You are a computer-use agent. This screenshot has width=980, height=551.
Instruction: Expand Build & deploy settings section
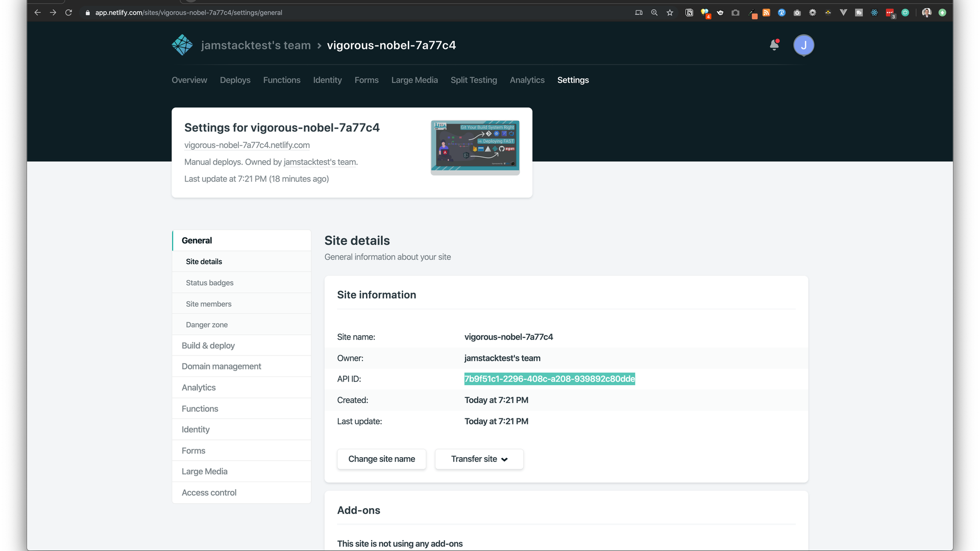coord(208,345)
